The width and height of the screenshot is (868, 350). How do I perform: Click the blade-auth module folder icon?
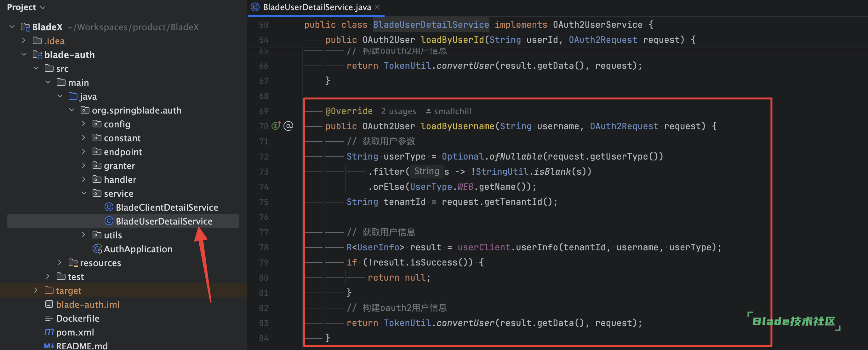(37, 55)
